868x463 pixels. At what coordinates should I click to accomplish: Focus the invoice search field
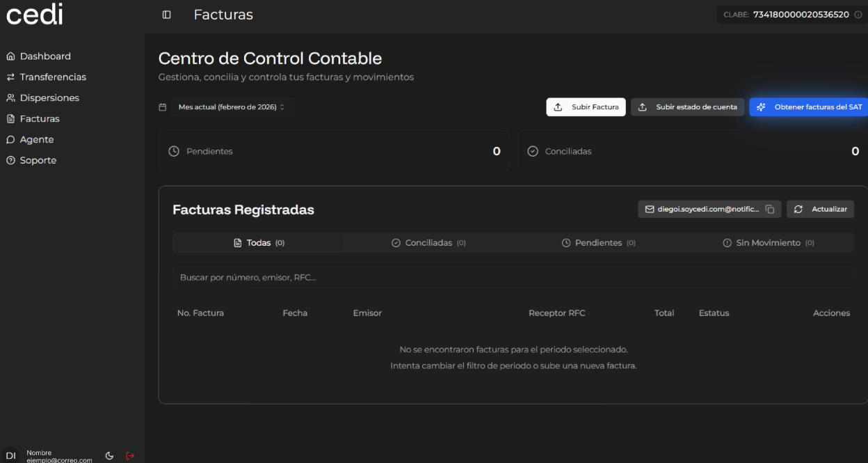pos(513,277)
